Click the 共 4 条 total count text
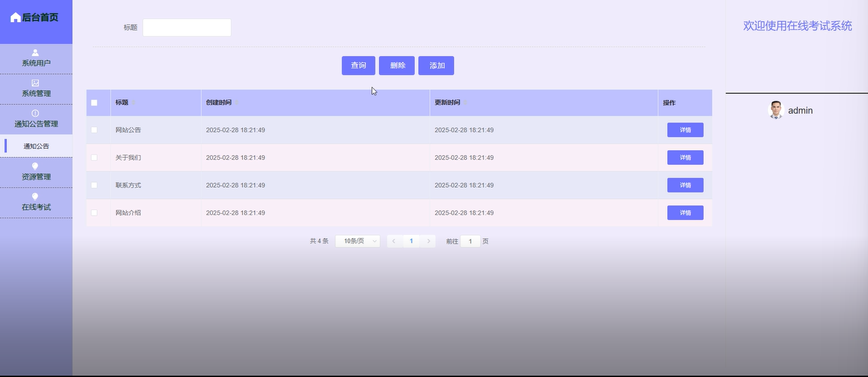This screenshot has width=868, height=377. [x=319, y=241]
